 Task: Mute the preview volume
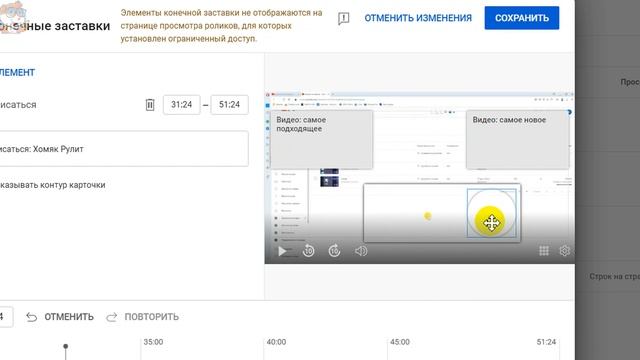click(361, 251)
